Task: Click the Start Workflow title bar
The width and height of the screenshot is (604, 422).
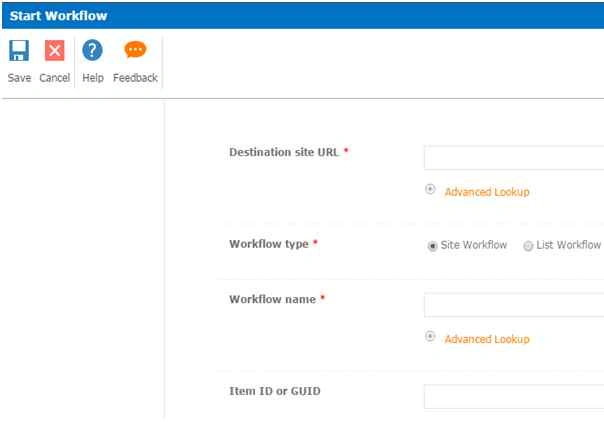Action: [303, 16]
